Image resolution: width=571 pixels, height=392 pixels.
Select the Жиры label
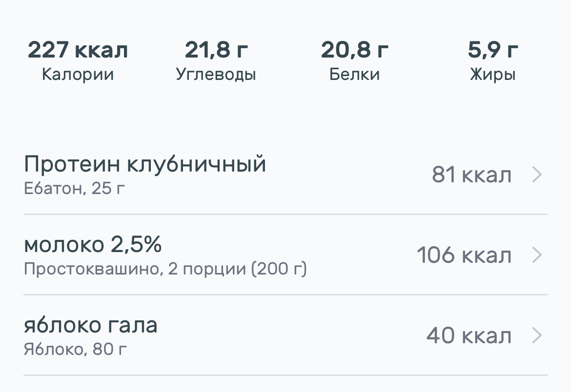493,75
